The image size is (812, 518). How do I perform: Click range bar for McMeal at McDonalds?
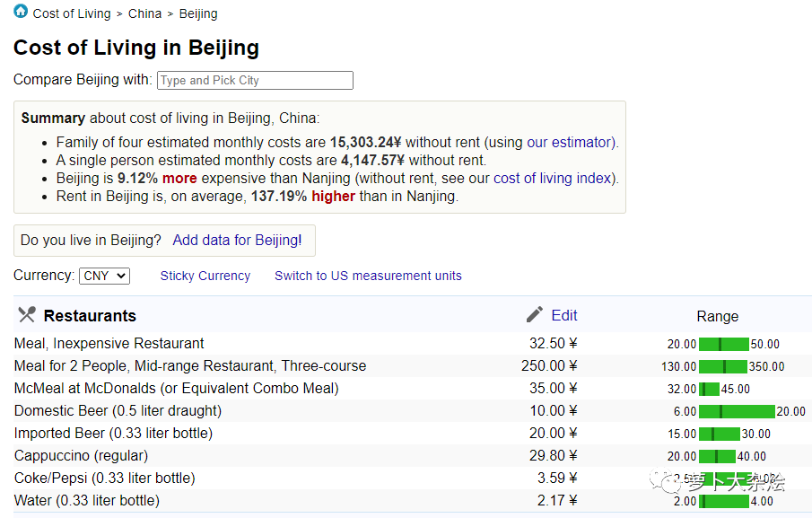pyautogui.click(x=709, y=389)
